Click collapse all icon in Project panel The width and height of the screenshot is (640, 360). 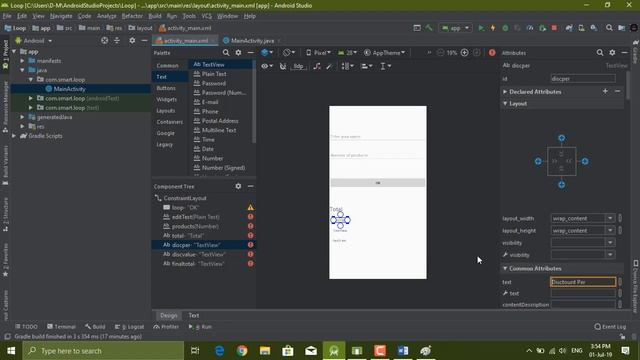point(117,40)
